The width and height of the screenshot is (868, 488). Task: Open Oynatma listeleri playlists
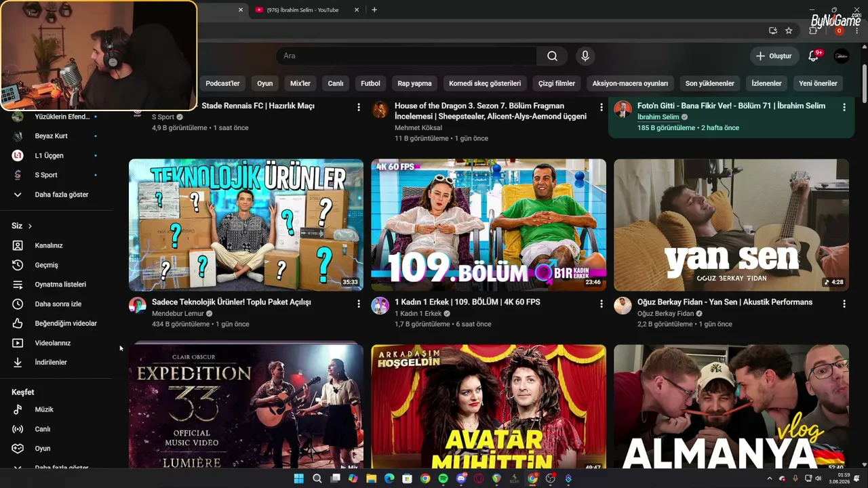[x=60, y=285]
